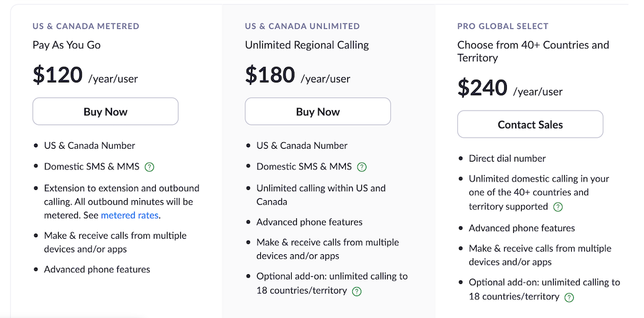Image resolution: width=644 pixels, height=318 pixels.
Task: Click Buy Now under the $120 plan
Action: tap(106, 111)
